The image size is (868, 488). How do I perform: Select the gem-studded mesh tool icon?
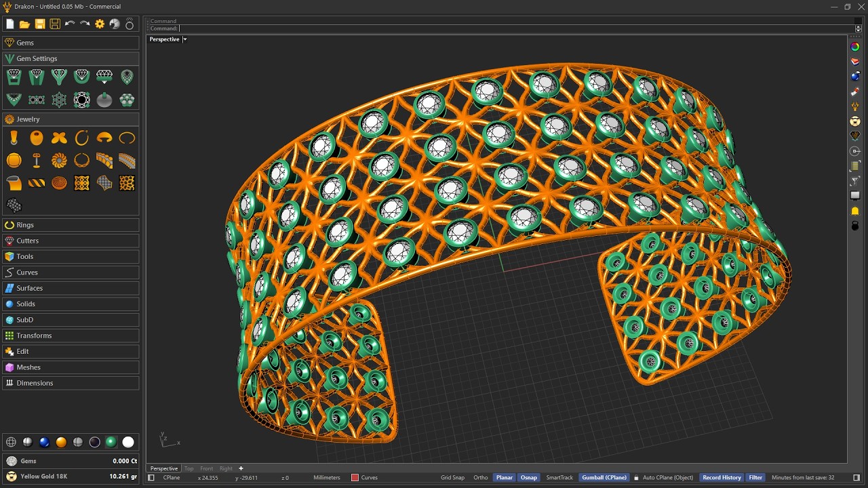pos(14,205)
